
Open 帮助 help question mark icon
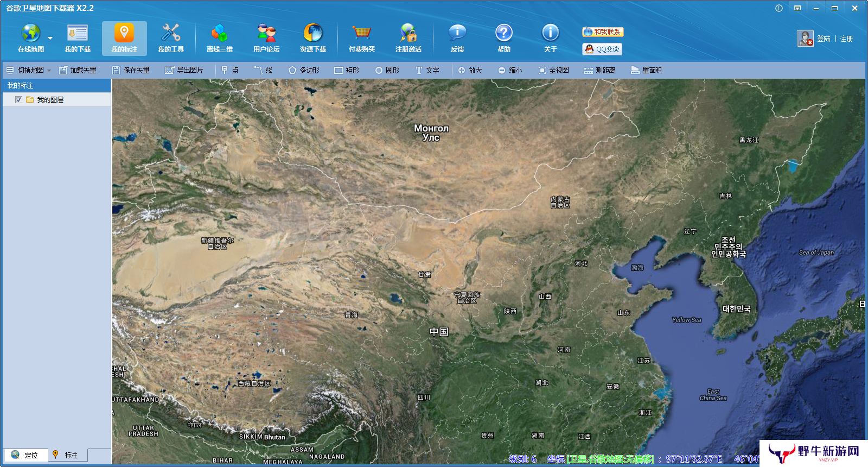(504, 33)
